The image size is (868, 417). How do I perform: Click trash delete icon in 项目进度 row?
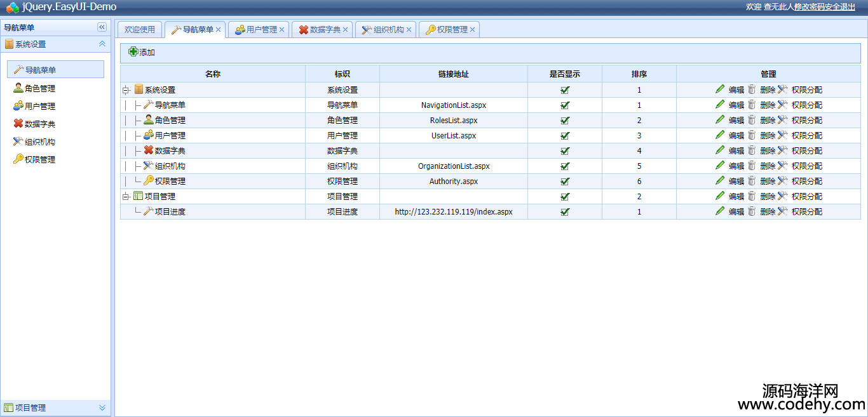click(x=752, y=211)
